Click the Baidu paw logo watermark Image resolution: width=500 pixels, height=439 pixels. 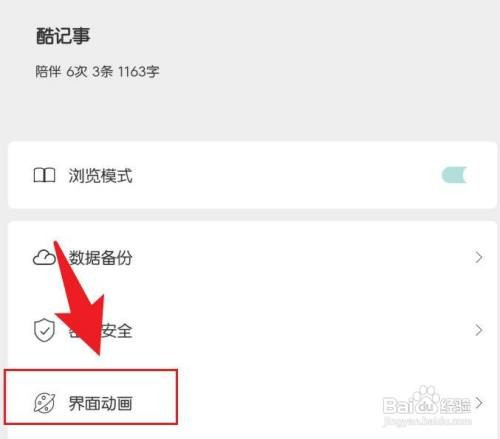pos(427,399)
